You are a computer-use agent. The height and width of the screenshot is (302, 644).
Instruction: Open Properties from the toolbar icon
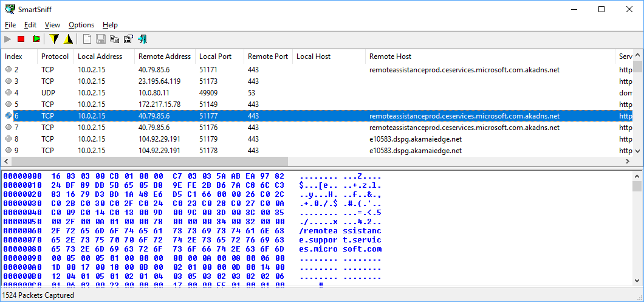[x=128, y=39]
